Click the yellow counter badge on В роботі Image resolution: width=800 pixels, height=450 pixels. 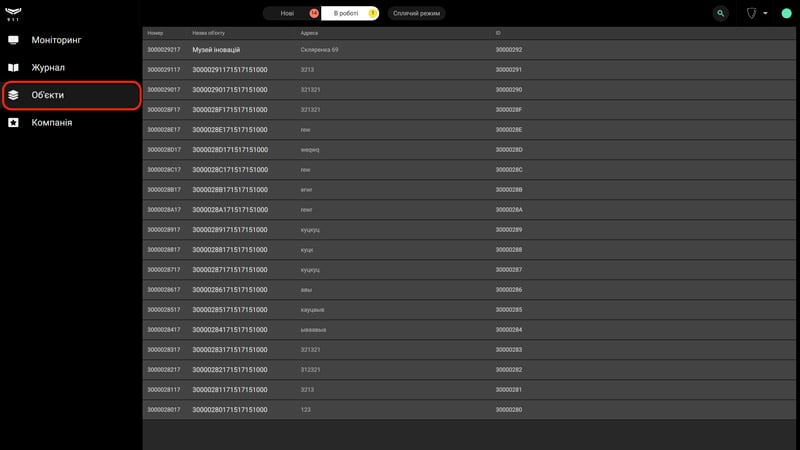[373, 13]
